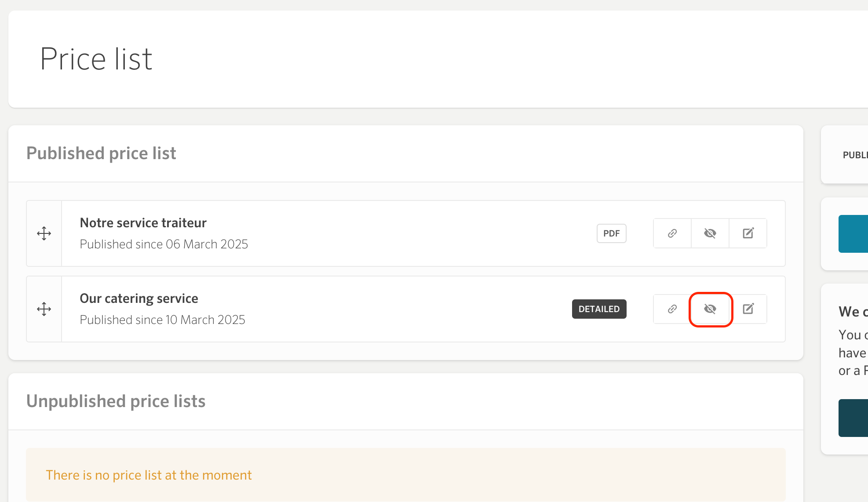Edit Our catering service price list

point(748,309)
